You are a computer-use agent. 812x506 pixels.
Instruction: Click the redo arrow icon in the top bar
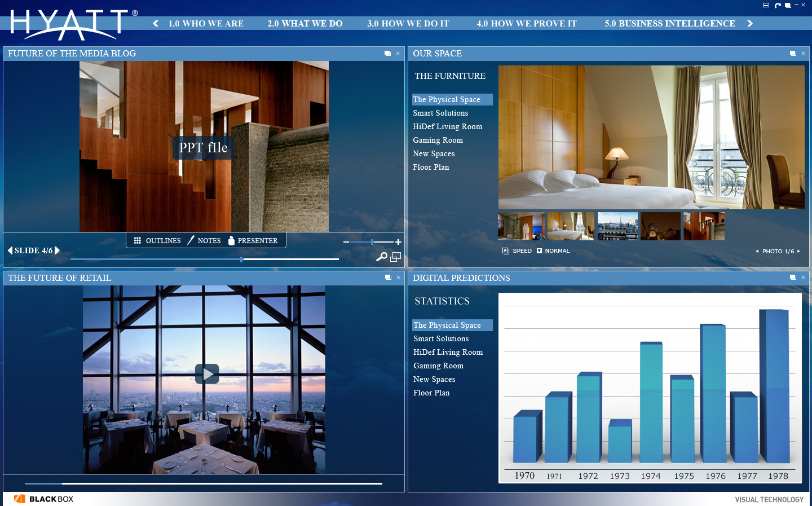tap(778, 6)
